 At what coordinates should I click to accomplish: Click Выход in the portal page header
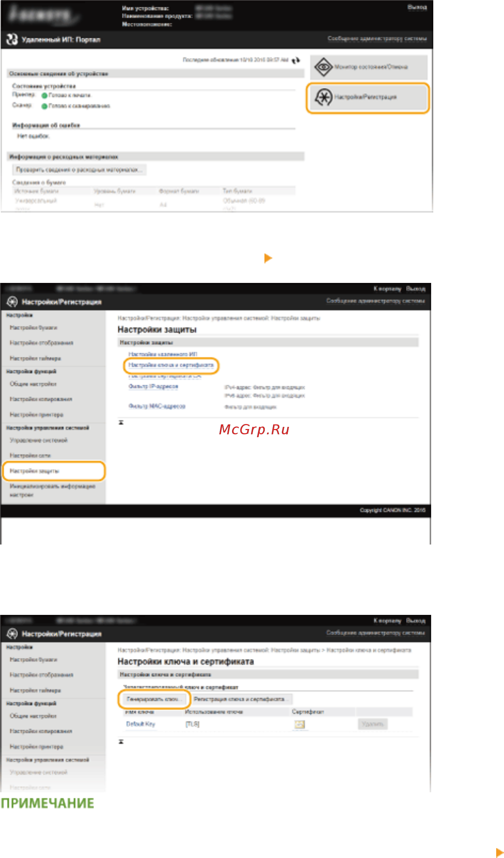(417, 7)
